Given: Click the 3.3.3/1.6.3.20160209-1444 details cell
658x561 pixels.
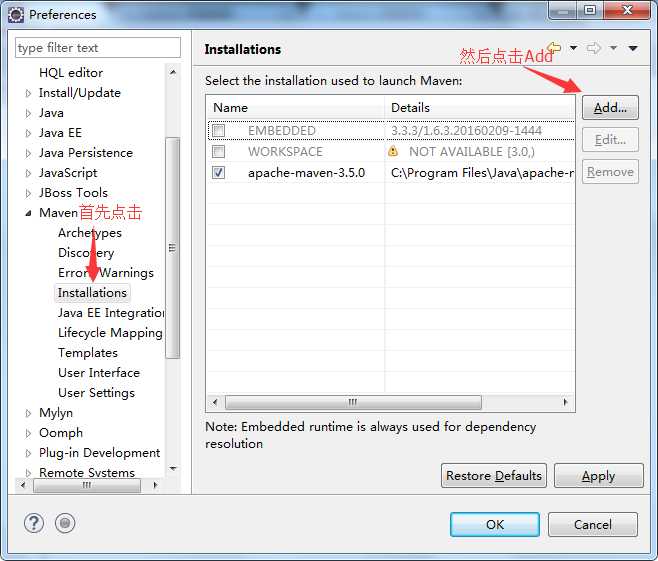Looking at the screenshot, I should (x=466, y=130).
